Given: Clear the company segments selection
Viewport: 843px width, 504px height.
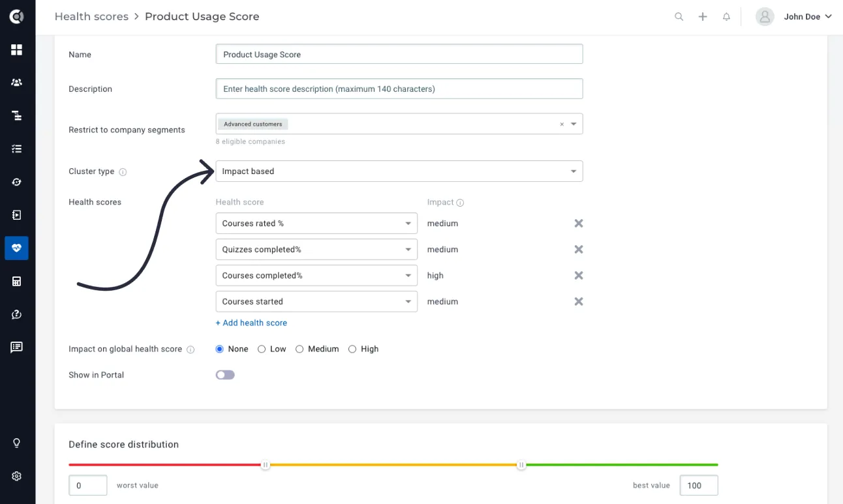Looking at the screenshot, I should pyautogui.click(x=562, y=124).
